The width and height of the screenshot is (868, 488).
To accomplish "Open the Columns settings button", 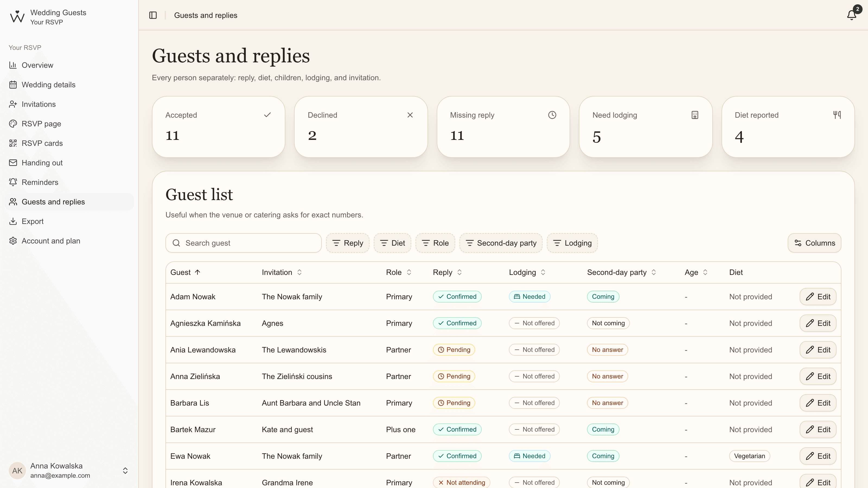I will [x=814, y=243].
